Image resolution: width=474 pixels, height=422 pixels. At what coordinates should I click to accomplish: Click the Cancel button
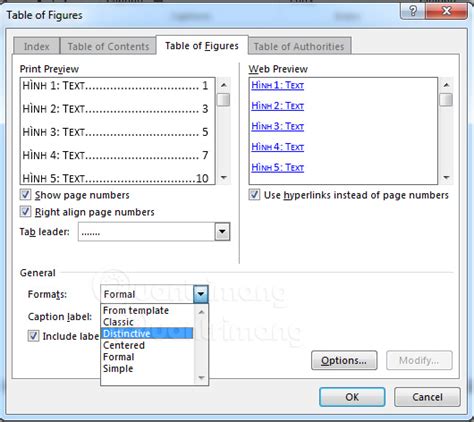coord(427,397)
